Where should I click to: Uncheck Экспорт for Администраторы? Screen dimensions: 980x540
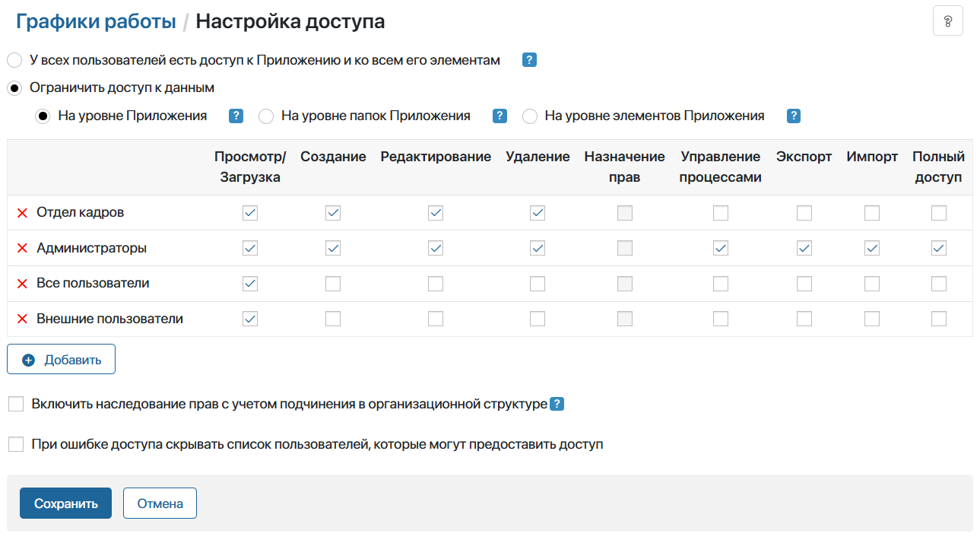[x=804, y=248]
